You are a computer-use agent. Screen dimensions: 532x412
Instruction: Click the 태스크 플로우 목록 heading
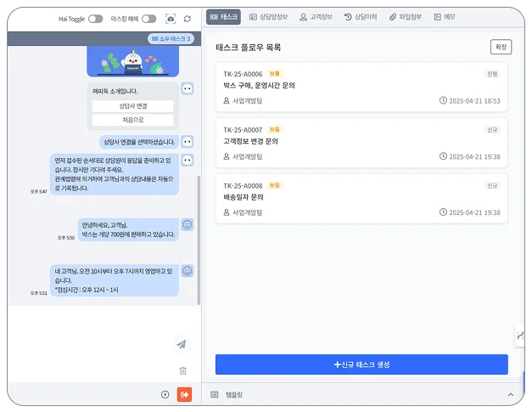coord(249,48)
